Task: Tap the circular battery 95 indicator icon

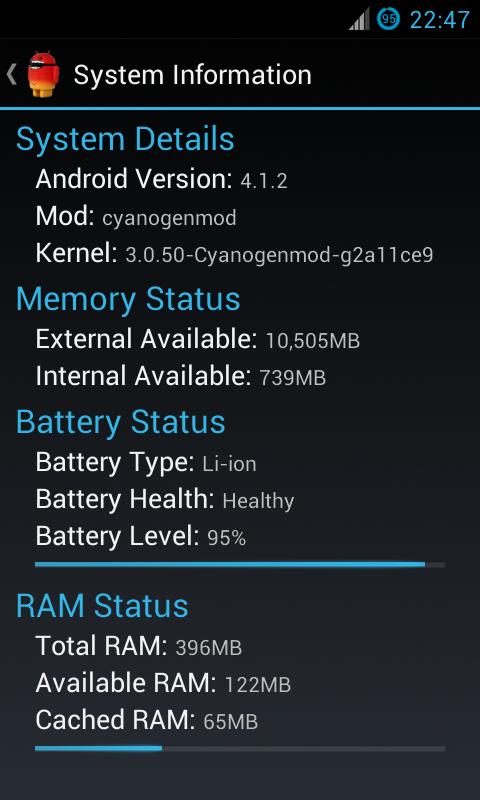Action: 389,19
